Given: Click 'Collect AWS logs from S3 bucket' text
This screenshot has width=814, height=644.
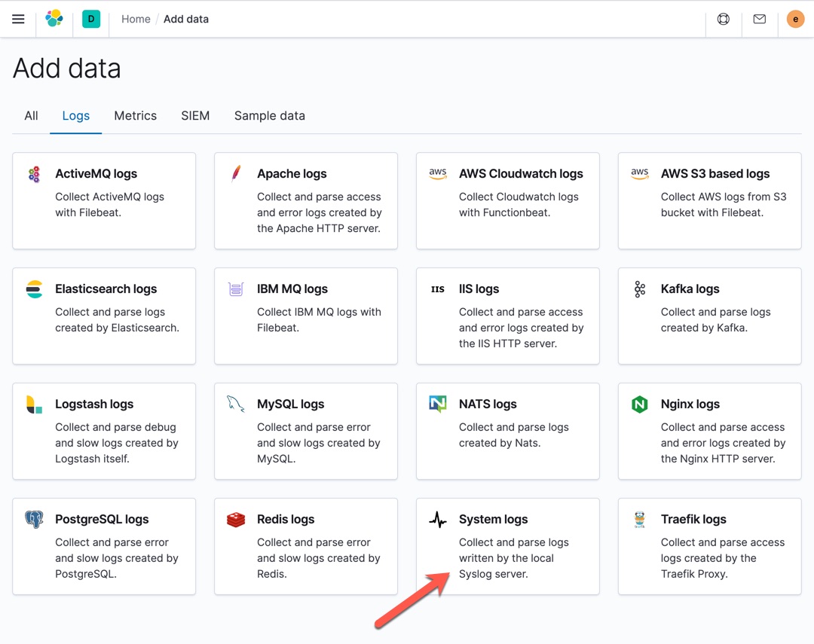Looking at the screenshot, I should [x=723, y=204].
